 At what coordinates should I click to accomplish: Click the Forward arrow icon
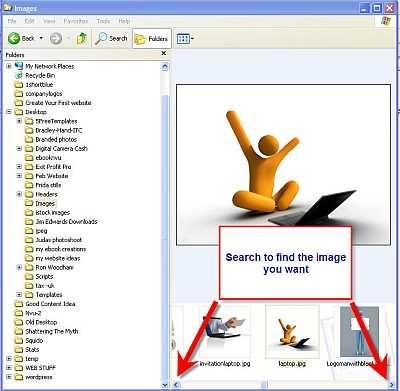pos(56,39)
